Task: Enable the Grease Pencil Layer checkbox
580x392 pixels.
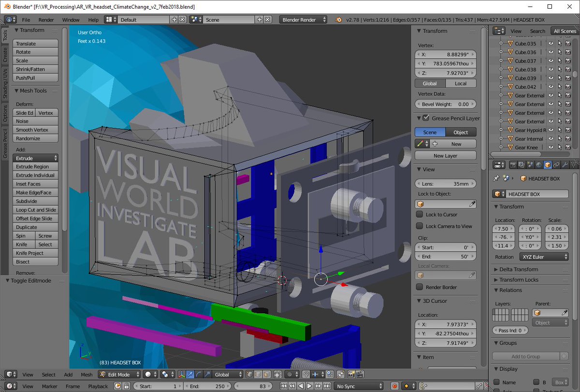Action: (x=426, y=118)
